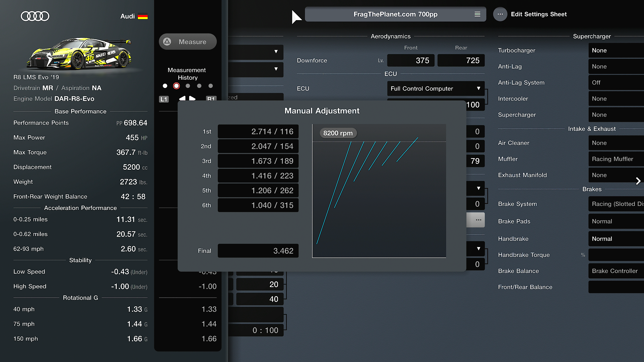Open the ECU Full Control Computer dropdown
Image resolution: width=644 pixels, height=362 pixels.
(436, 88)
